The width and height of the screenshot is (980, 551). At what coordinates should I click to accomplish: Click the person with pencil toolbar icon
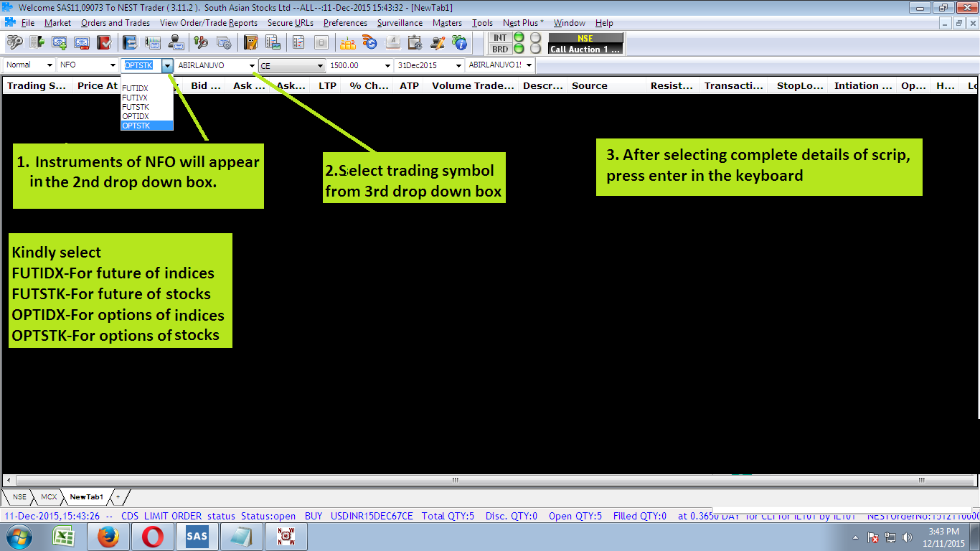coord(437,42)
